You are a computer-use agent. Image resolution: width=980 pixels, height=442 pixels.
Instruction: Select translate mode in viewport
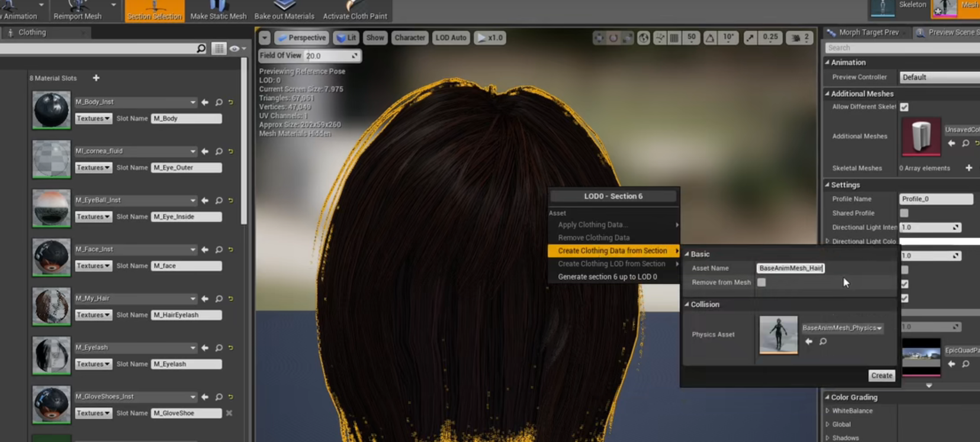pos(599,38)
